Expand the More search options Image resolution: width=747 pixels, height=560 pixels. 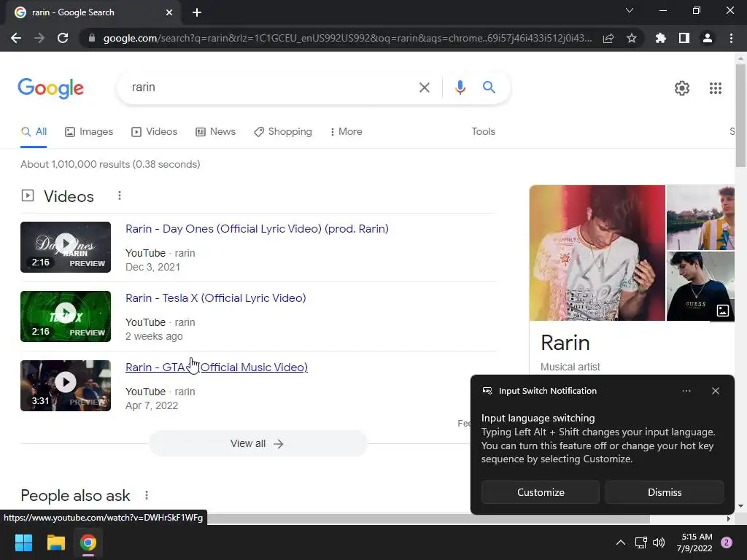pos(347,132)
